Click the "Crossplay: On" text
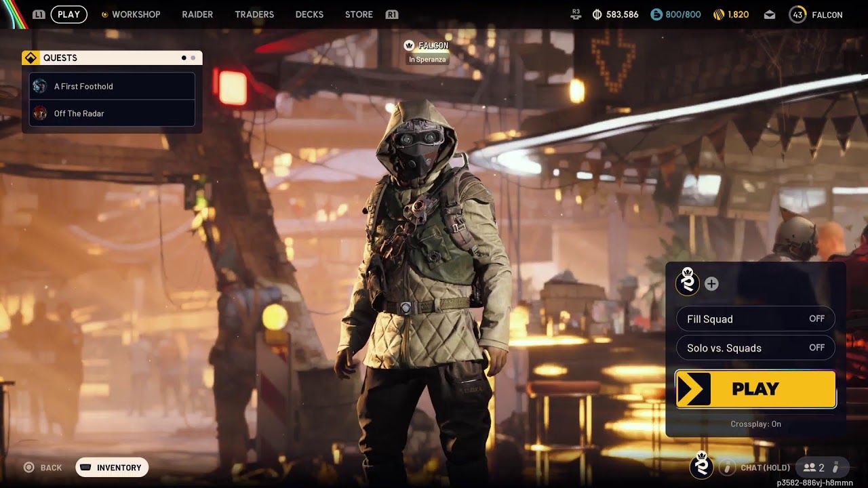This screenshot has width=868, height=488. [756, 424]
